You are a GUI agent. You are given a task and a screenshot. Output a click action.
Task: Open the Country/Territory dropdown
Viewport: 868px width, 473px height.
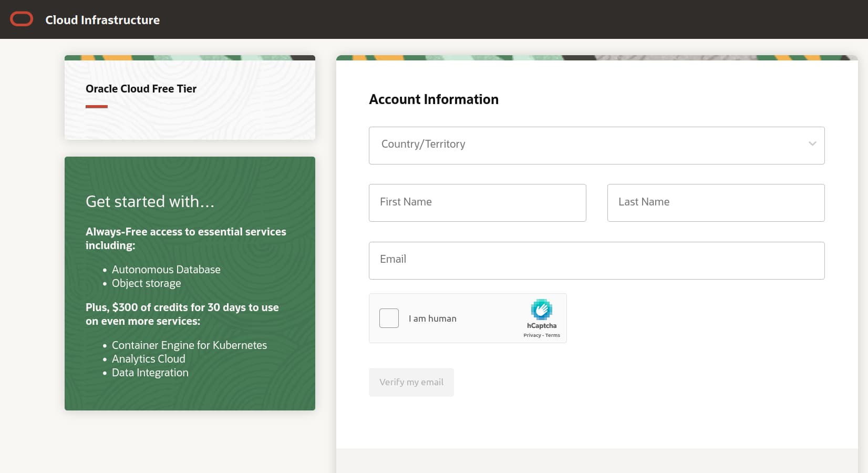pyautogui.click(x=596, y=146)
